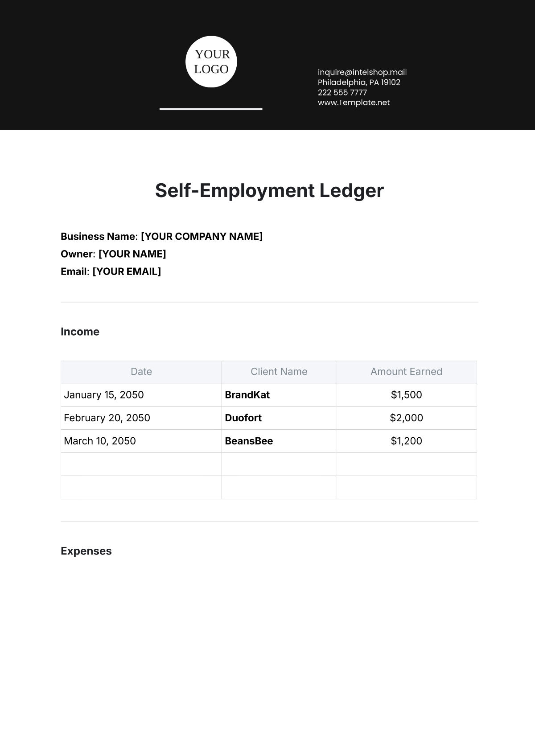Click the January 15, 2050 date cell
Viewport: 535px width, 756px height.
pos(104,395)
